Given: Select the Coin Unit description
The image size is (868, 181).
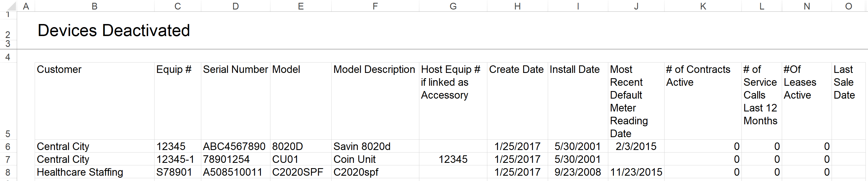Looking at the screenshot, I should pyautogui.click(x=375, y=159).
